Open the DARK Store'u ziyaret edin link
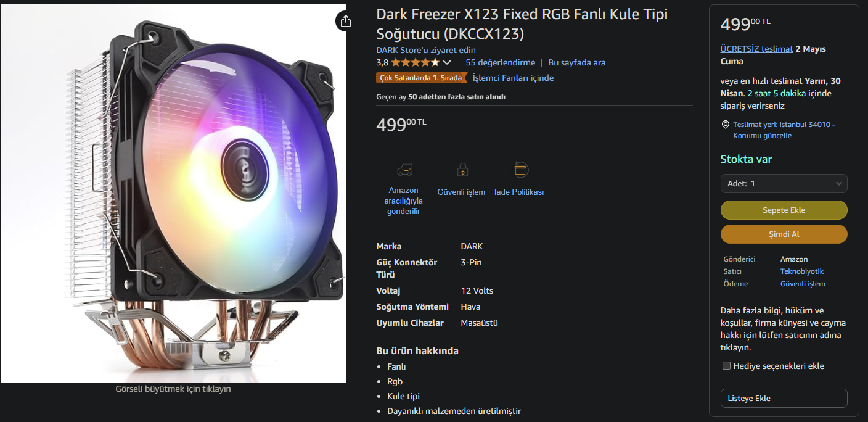The image size is (868, 422). (x=426, y=50)
